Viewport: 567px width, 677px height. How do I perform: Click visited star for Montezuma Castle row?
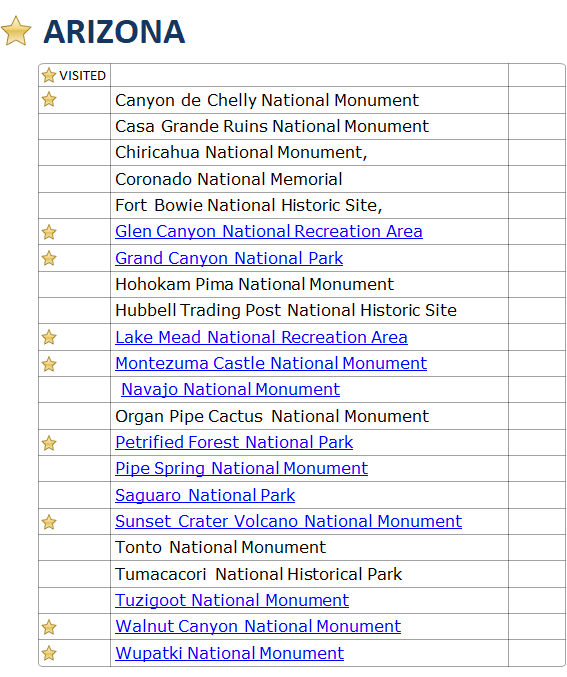pyautogui.click(x=49, y=364)
